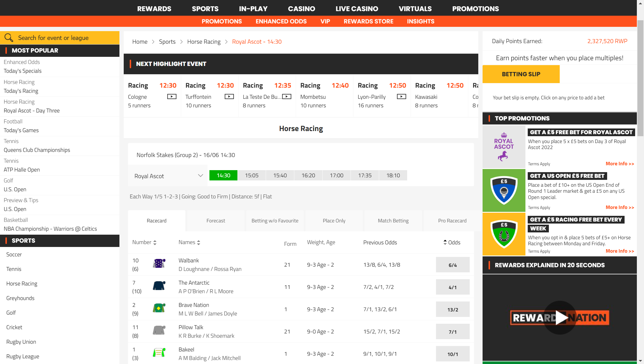644x364 pixels.
Task: Open the Casino menu
Action: [x=301, y=9]
